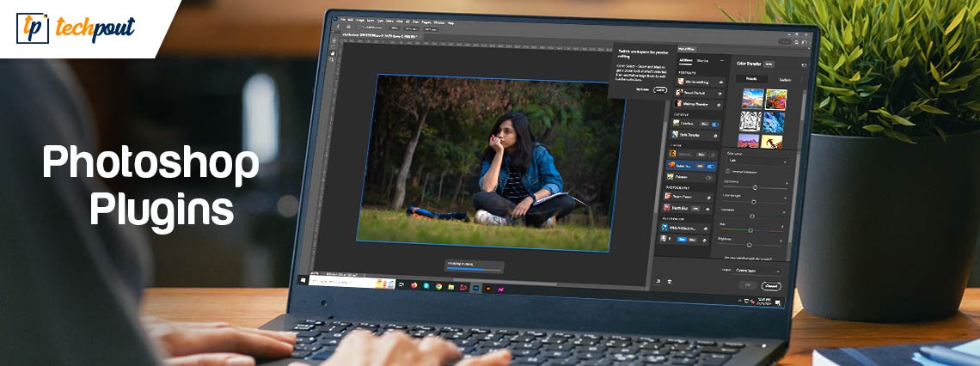Click the open document tab in Photoshop

pos(381,35)
